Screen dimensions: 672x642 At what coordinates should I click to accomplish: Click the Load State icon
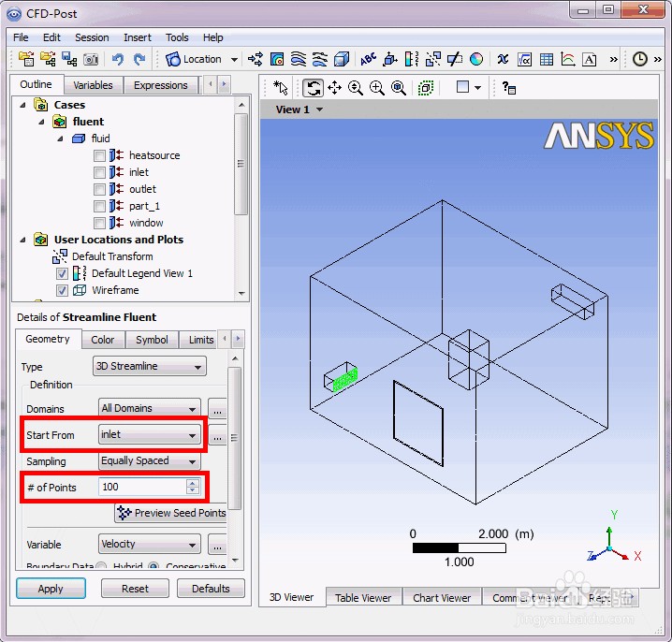[x=48, y=59]
